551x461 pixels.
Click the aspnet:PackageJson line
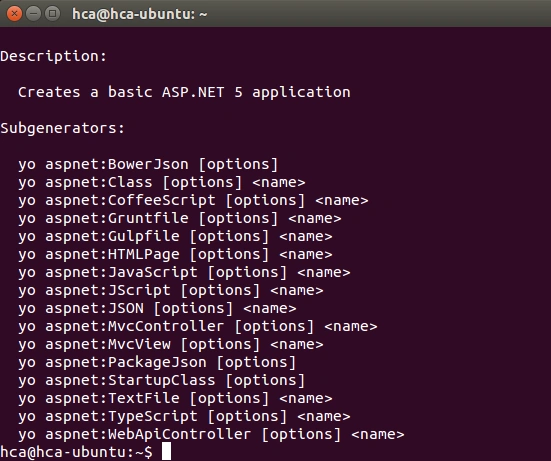pyautogui.click(x=157, y=363)
